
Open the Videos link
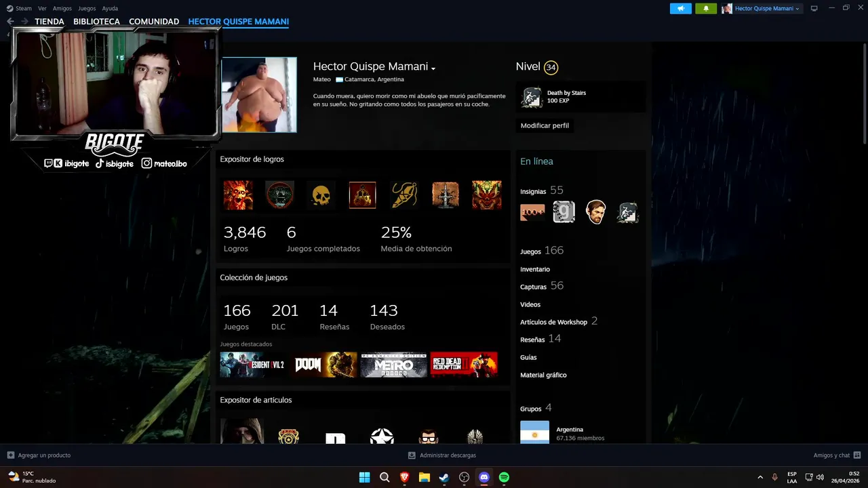[x=530, y=304]
